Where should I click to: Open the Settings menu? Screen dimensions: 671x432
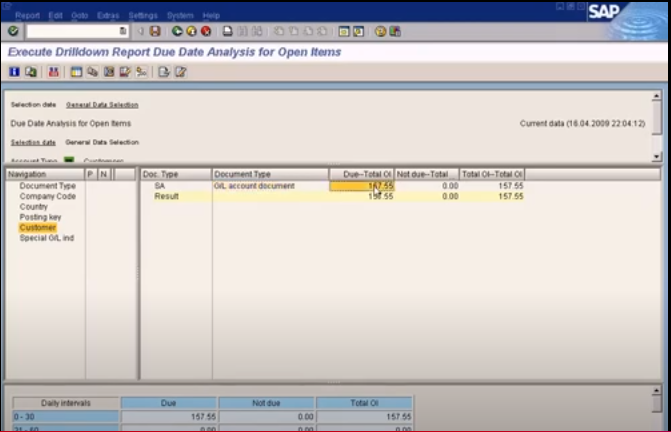(x=143, y=15)
